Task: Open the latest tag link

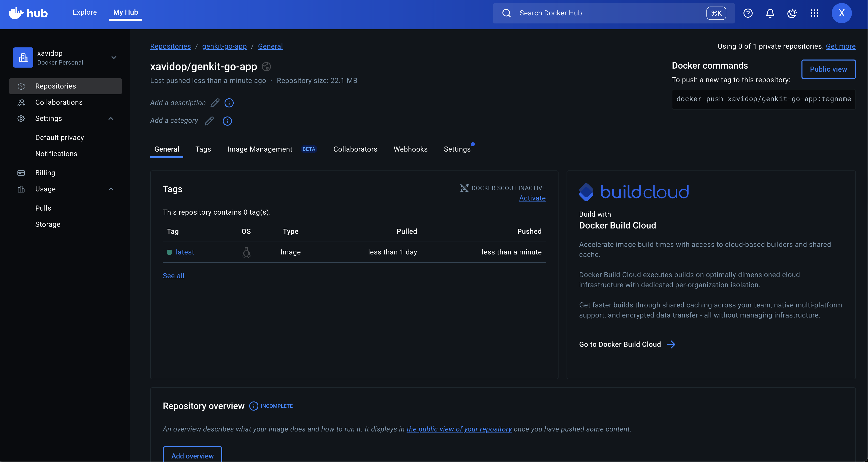Action: pyautogui.click(x=185, y=252)
